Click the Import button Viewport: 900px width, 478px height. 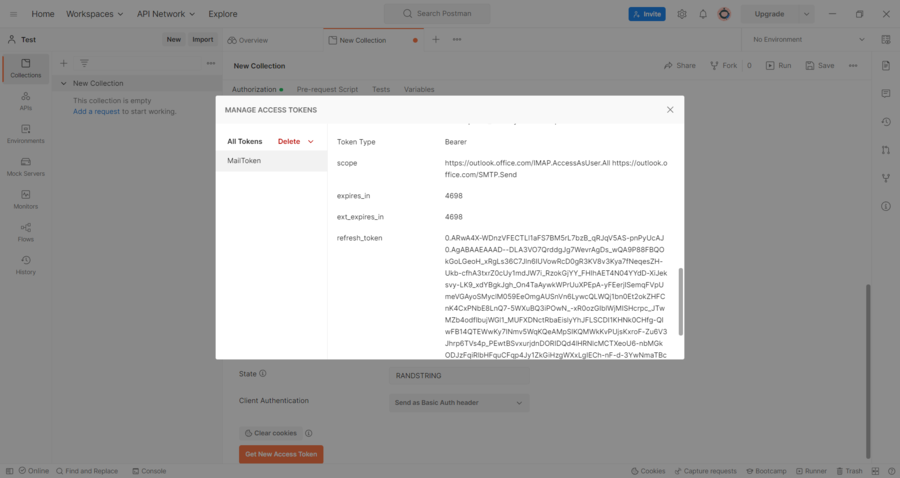[x=203, y=40]
